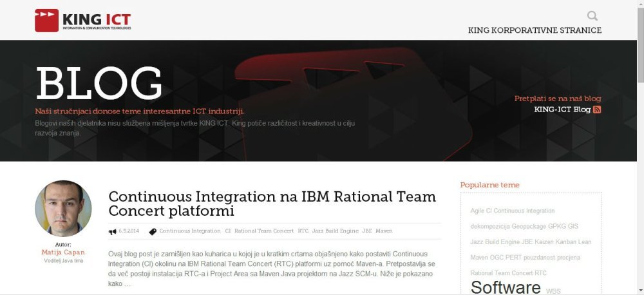Click the dekompozicija tag in the cloud
Viewport: 644px width, 295px height.
(490, 226)
